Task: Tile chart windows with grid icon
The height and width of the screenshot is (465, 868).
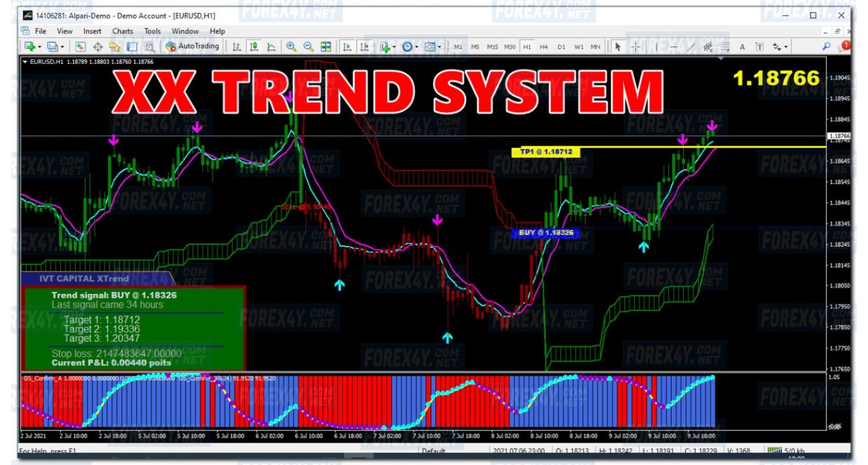Action: tap(325, 46)
